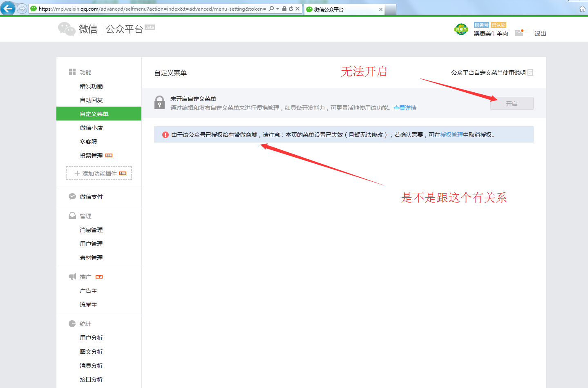Screen dimensions: 588x388
Task: Click the chat bubble icon beside 微信支付
Action: click(x=72, y=196)
